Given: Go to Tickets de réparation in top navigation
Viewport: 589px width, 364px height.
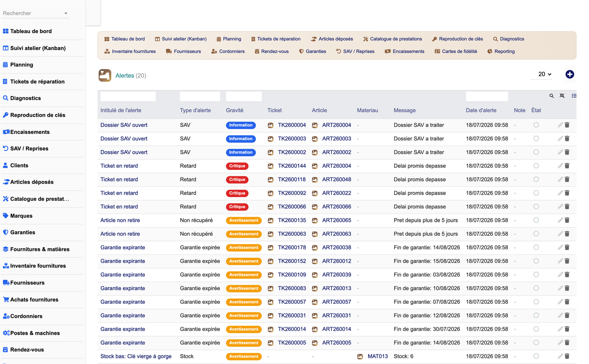Looking at the screenshot, I should pos(276,39).
